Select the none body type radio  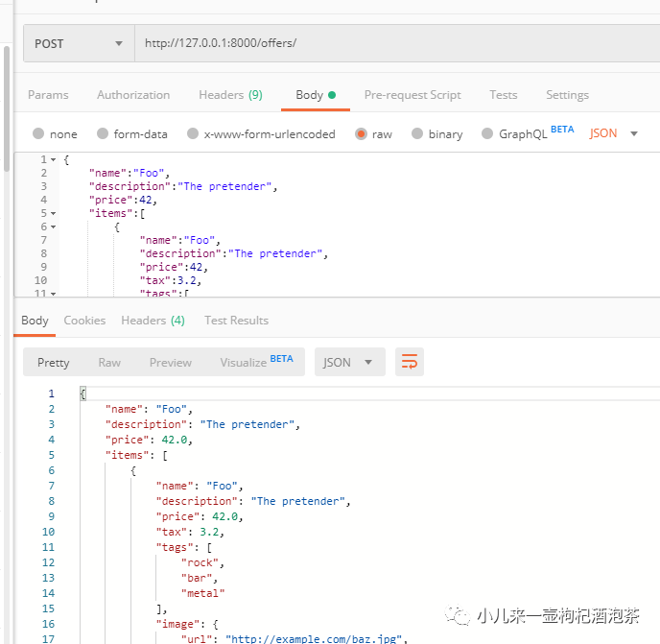click(x=38, y=134)
